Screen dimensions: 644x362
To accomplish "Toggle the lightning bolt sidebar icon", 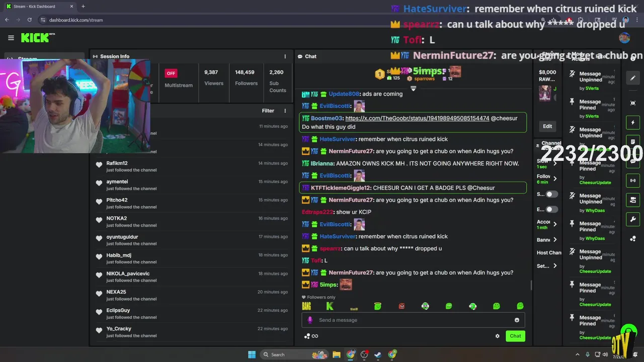I will [x=633, y=123].
